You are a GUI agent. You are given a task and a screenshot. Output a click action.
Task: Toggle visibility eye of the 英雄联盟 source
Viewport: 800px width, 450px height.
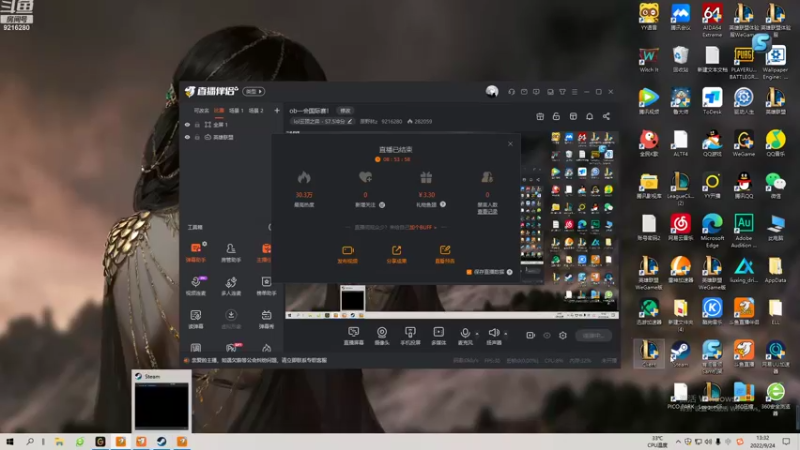tap(187, 137)
